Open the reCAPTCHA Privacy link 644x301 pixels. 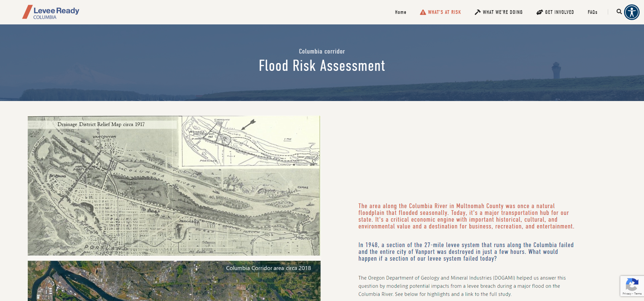627,294
